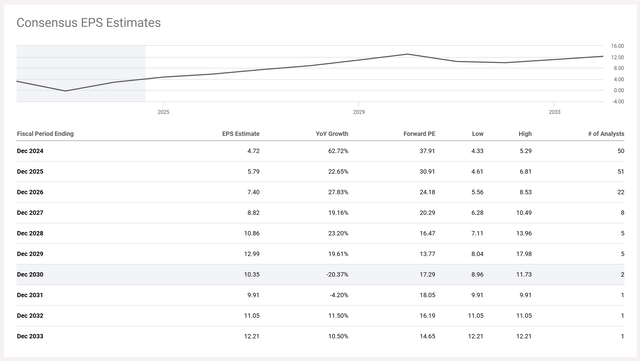Viewport: 640px width, 361px height.
Task: Click the Consensus EPS Estimates title
Action: pyautogui.click(x=89, y=22)
